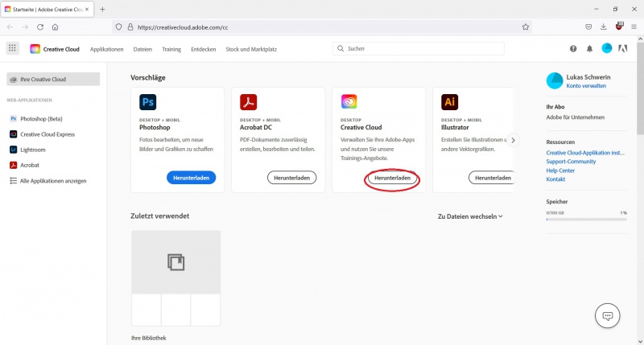Viewport: 644px width, 345px height.
Task: Close the Startseite browser tab
Action: click(x=87, y=9)
